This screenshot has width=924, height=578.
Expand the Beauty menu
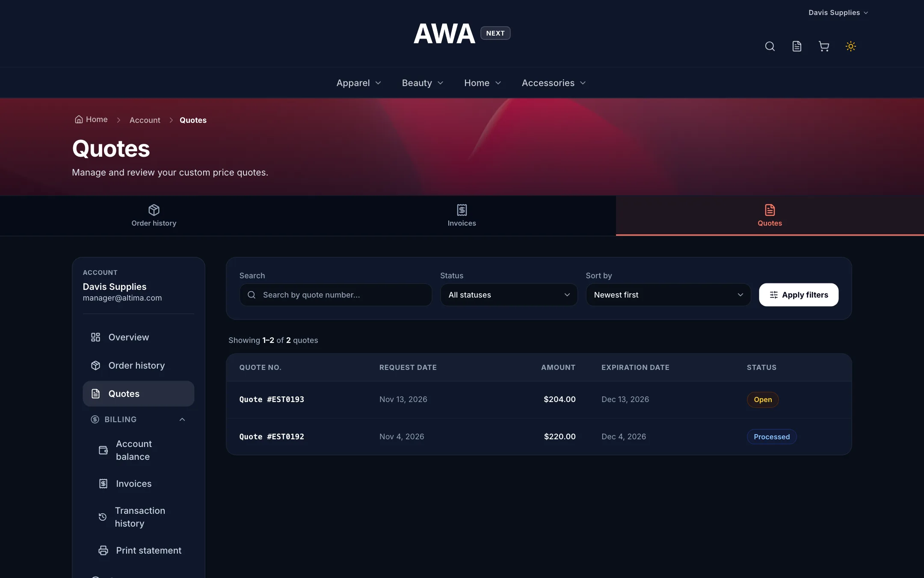tap(422, 83)
